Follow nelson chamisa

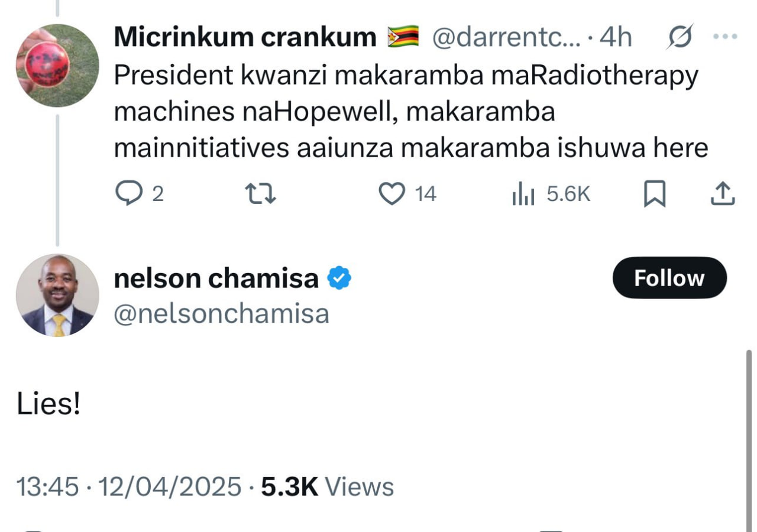coord(669,278)
